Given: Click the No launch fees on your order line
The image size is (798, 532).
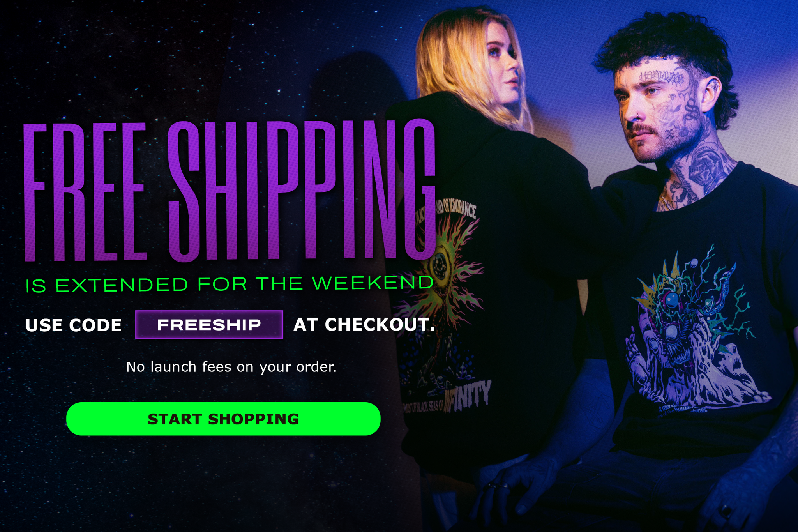Looking at the screenshot, I should [x=231, y=367].
